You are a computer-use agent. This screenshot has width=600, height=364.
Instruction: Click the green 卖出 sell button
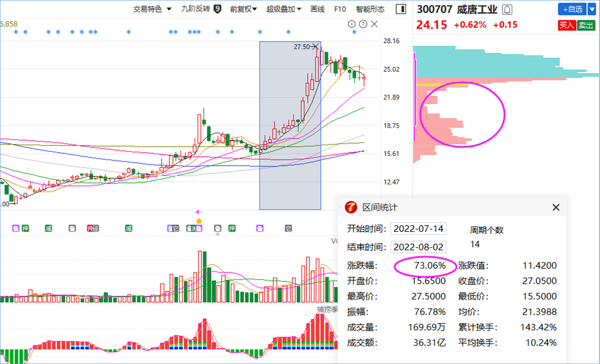tap(586, 25)
